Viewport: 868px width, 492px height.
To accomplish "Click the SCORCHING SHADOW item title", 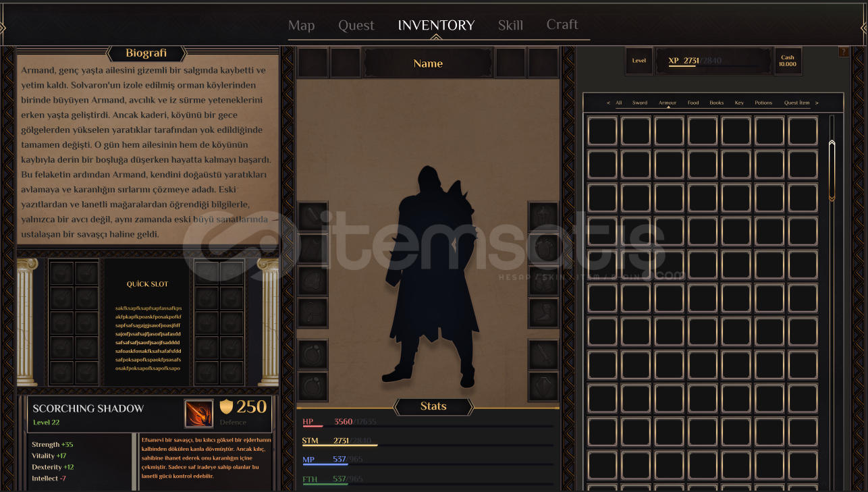I will pos(88,408).
